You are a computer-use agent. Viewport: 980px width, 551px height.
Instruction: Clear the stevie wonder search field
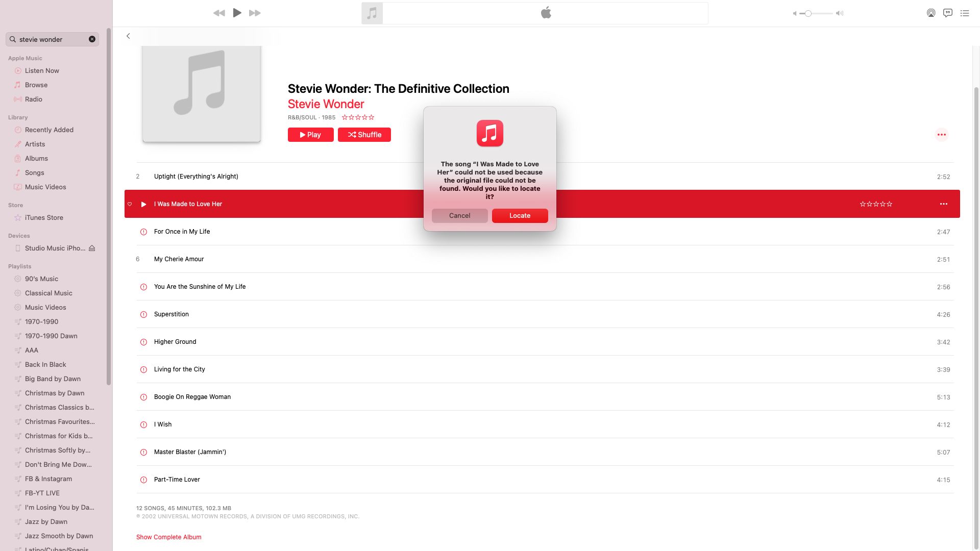coord(92,39)
